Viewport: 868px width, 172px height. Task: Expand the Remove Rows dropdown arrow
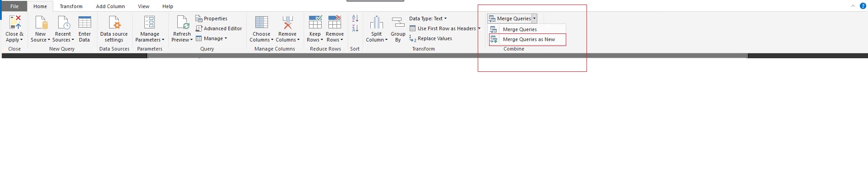(342, 40)
